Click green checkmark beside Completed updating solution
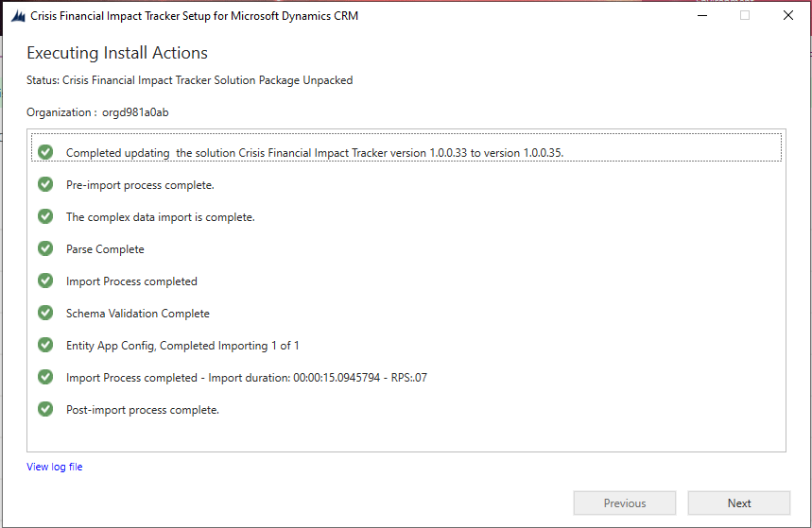This screenshot has width=812, height=528. (45, 152)
